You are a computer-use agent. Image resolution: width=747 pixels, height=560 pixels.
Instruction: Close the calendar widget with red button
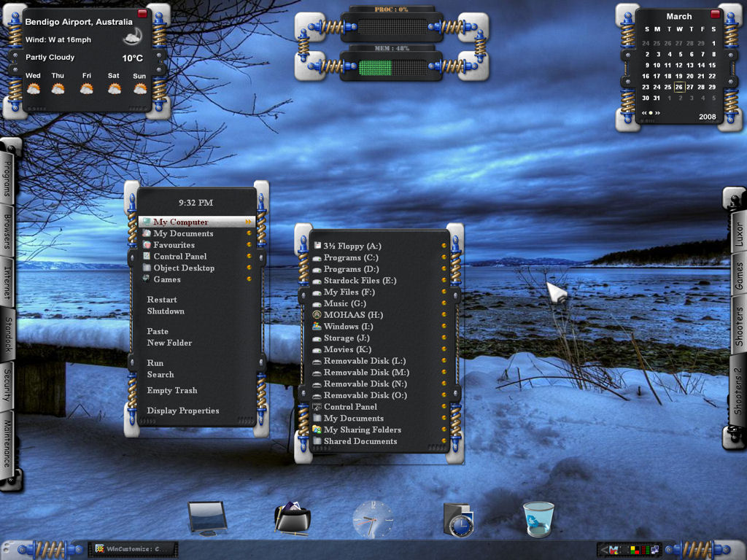click(x=715, y=14)
